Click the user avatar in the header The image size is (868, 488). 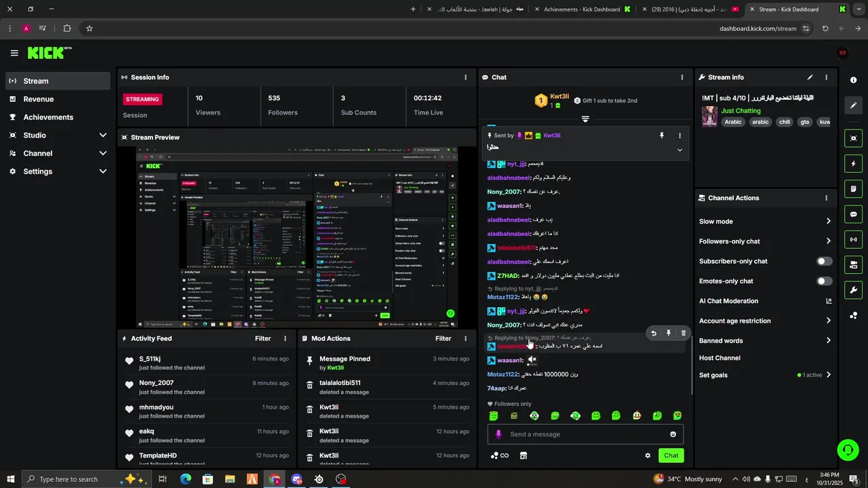[843, 53]
